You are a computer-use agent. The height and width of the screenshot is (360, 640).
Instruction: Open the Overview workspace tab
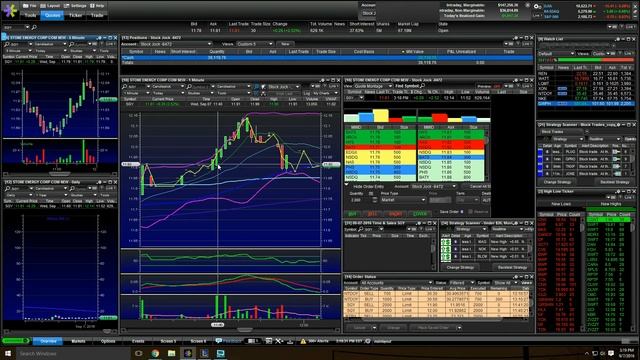coord(48,341)
